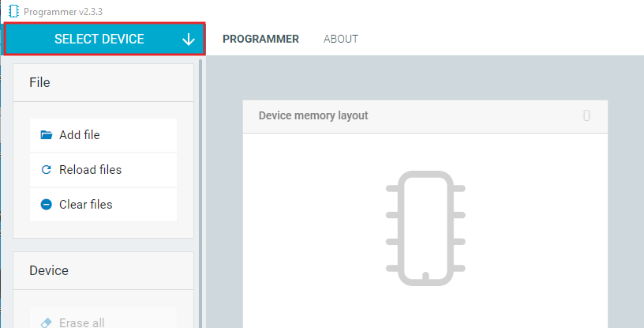
Task: Click the blue minus Clear files icon
Action: 47,205
